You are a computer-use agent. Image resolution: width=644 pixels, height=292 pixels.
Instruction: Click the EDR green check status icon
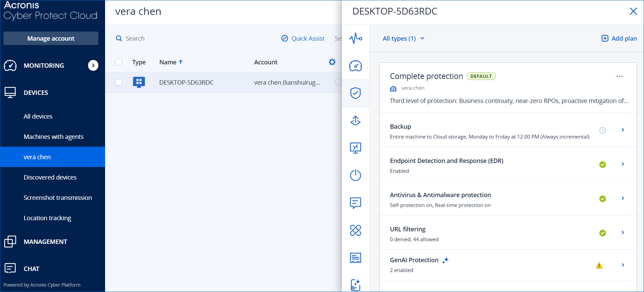[603, 165]
